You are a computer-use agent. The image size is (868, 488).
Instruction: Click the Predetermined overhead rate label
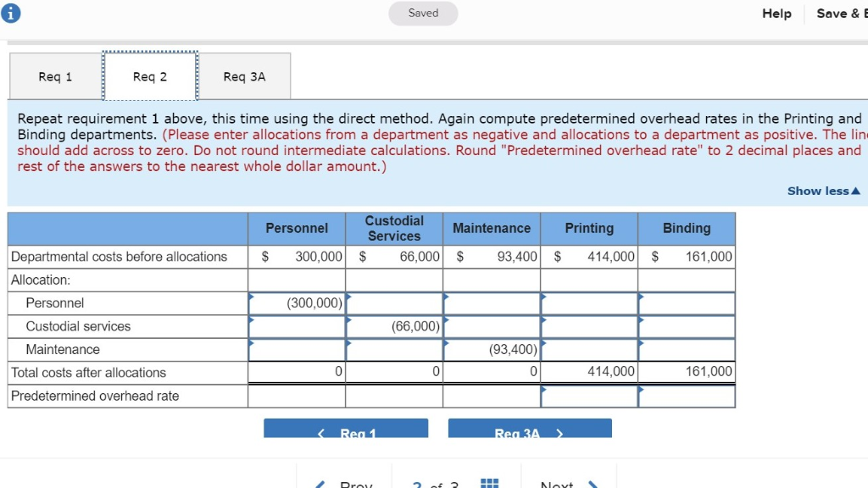pos(95,396)
